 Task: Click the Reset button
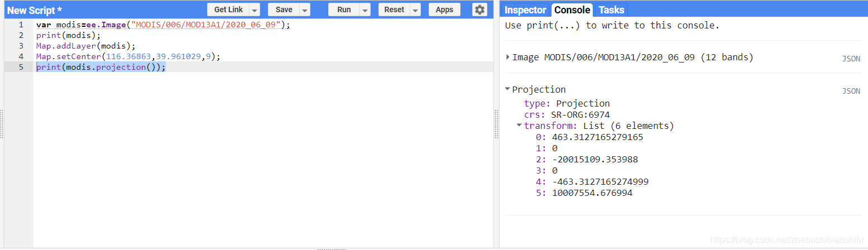[x=394, y=9]
